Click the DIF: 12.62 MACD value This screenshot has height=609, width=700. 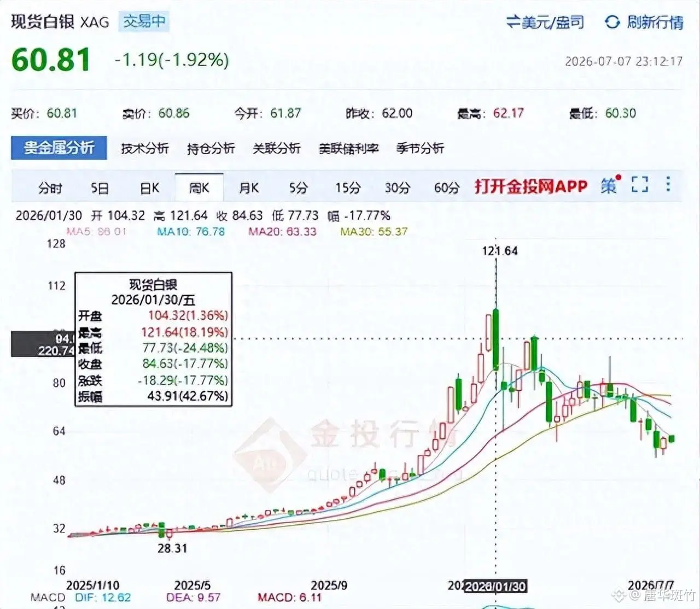(103, 597)
